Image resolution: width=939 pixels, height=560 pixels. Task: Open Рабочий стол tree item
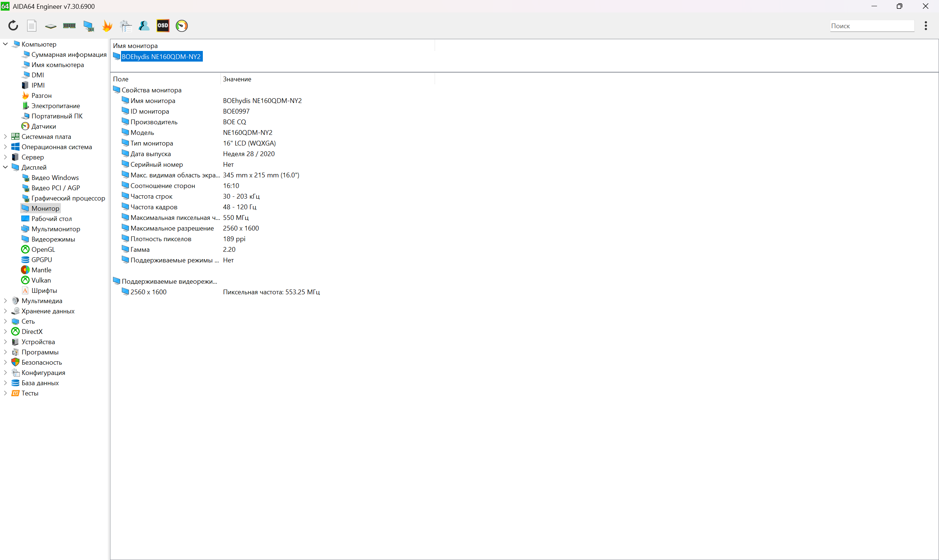tap(47, 219)
